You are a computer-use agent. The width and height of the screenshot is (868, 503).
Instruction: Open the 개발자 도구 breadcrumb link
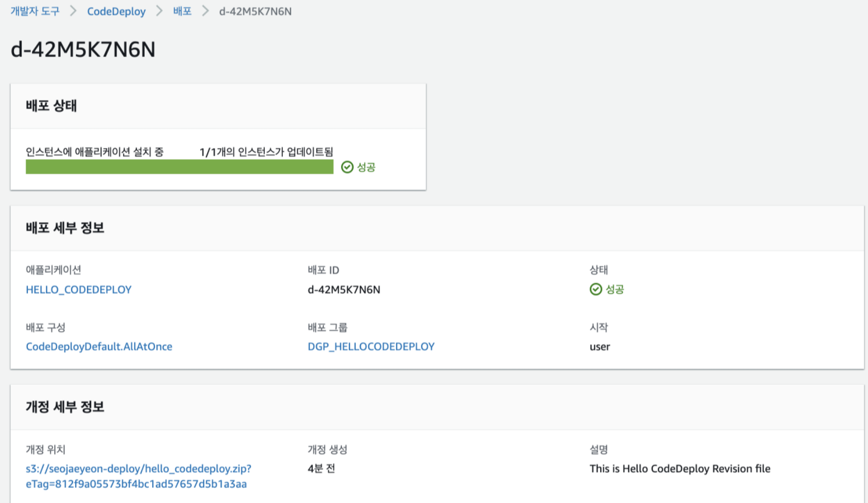coord(35,11)
